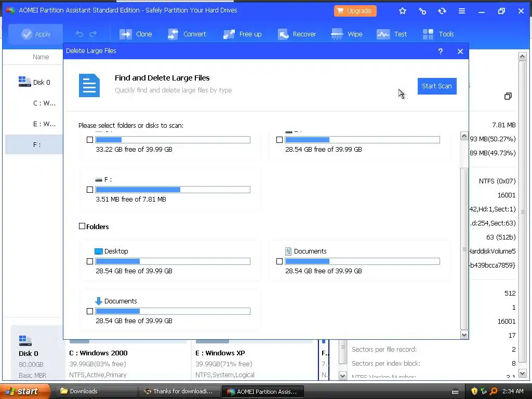Click the Disk 0 icon in list
The image size is (532, 399).
24,82
